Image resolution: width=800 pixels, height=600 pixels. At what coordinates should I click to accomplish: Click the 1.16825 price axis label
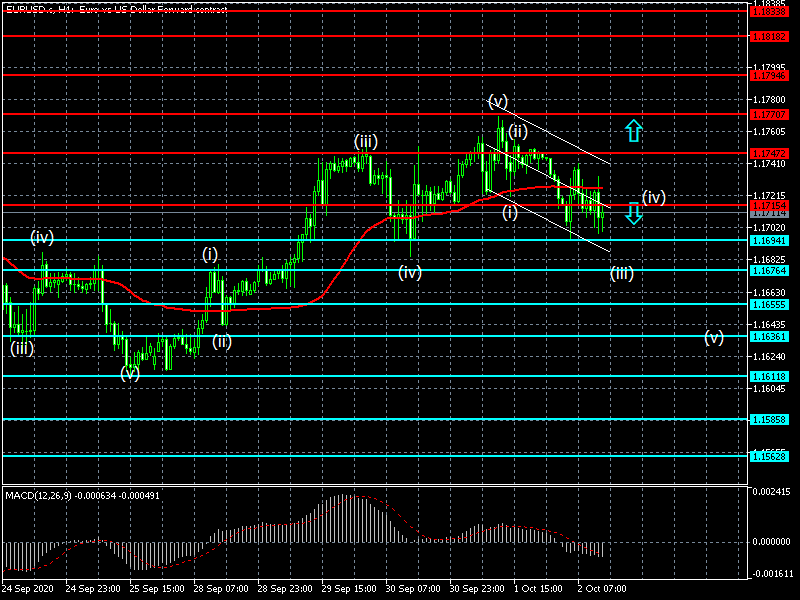pos(769,260)
